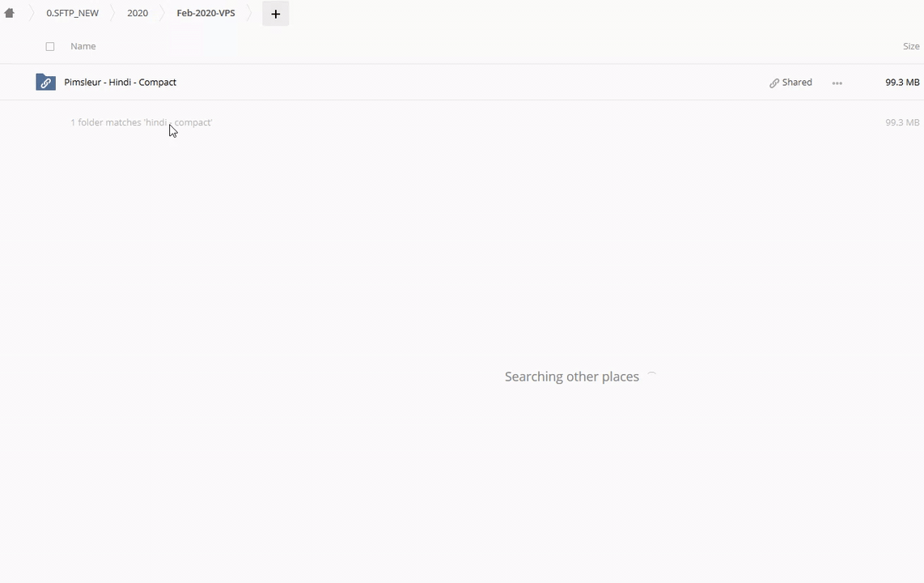
Task: Sort files by the Name column
Action: [x=83, y=46]
